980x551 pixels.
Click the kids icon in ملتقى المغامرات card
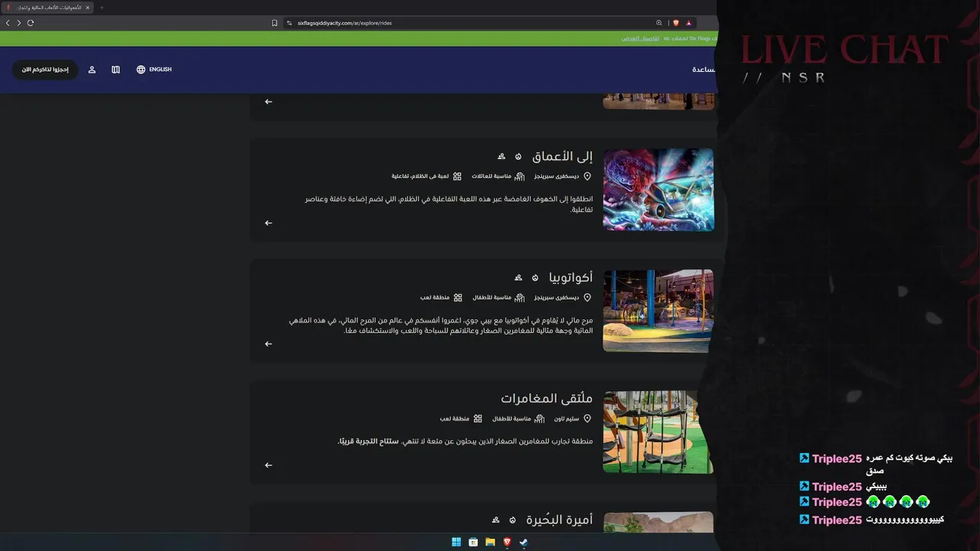pos(540,419)
